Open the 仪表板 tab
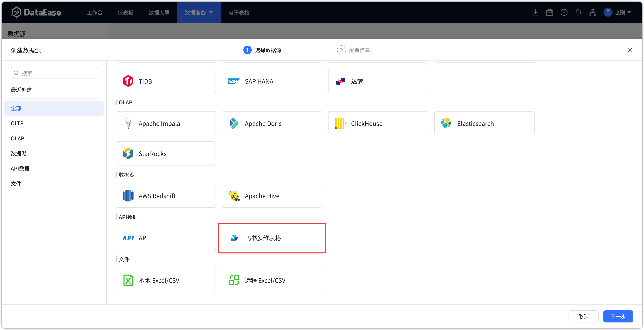The width and height of the screenshot is (644, 330). coord(125,12)
